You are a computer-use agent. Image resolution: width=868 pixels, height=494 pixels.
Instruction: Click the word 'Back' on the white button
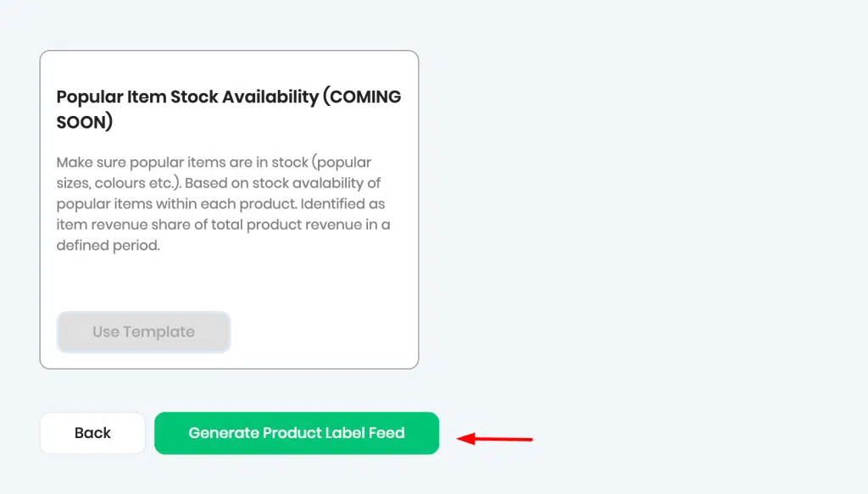[92, 433]
